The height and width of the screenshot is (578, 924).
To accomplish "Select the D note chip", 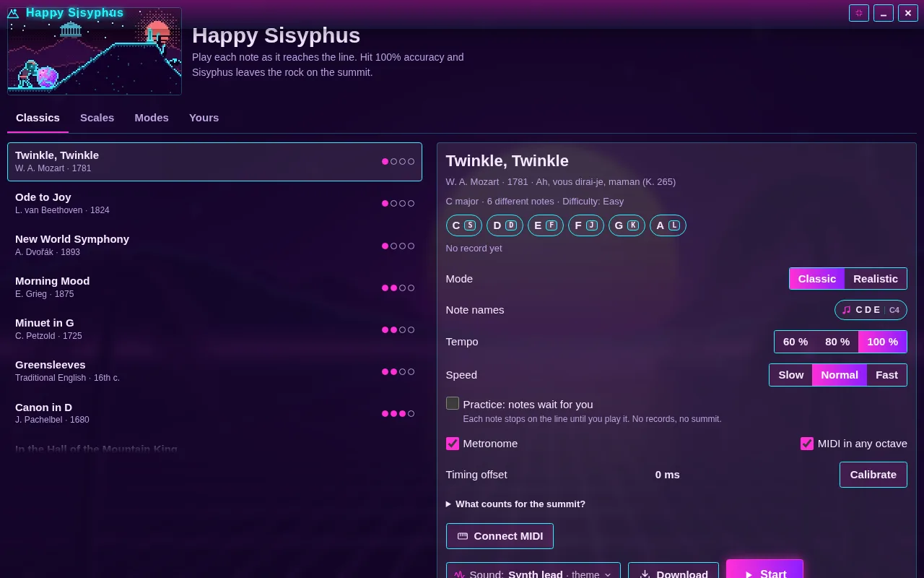I will (x=505, y=225).
